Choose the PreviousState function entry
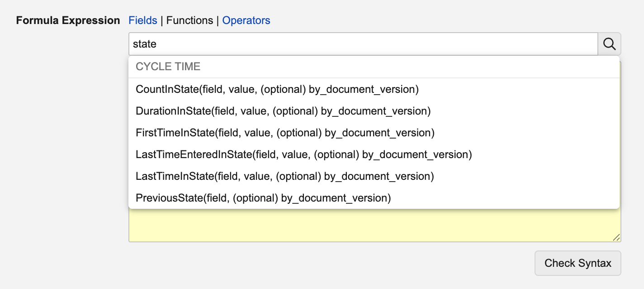 coord(263,198)
